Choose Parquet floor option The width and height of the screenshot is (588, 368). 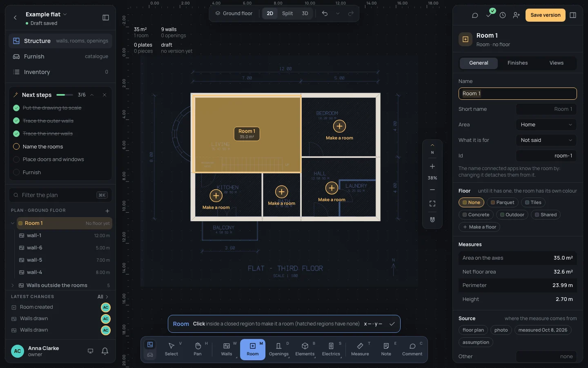pos(502,202)
